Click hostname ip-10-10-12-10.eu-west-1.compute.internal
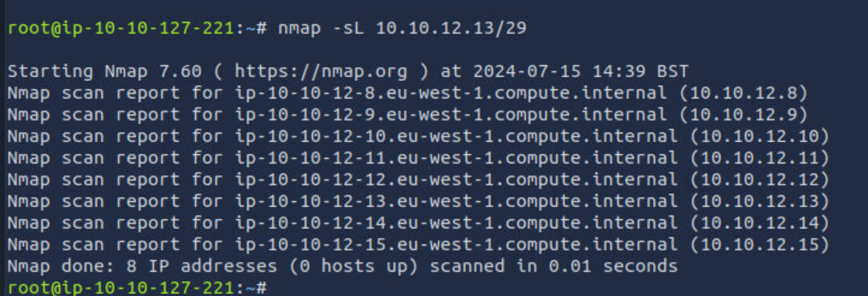Image resolution: width=868 pixels, height=296 pixels. coord(456,137)
